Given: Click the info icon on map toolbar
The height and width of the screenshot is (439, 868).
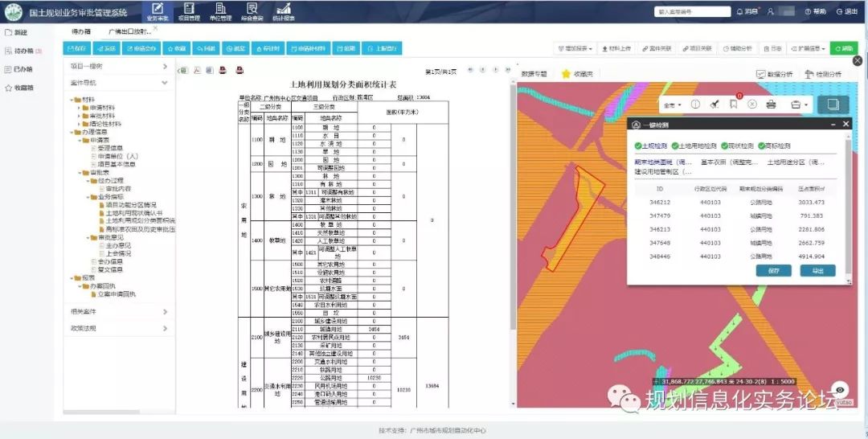Looking at the screenshot, I should pyautogui.click(x=696, y=105).
